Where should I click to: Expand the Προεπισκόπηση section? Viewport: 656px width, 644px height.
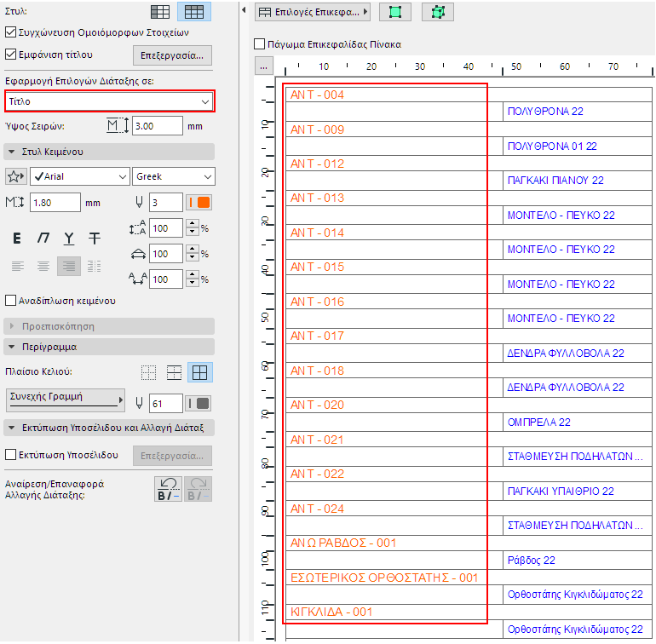point(109,326)
